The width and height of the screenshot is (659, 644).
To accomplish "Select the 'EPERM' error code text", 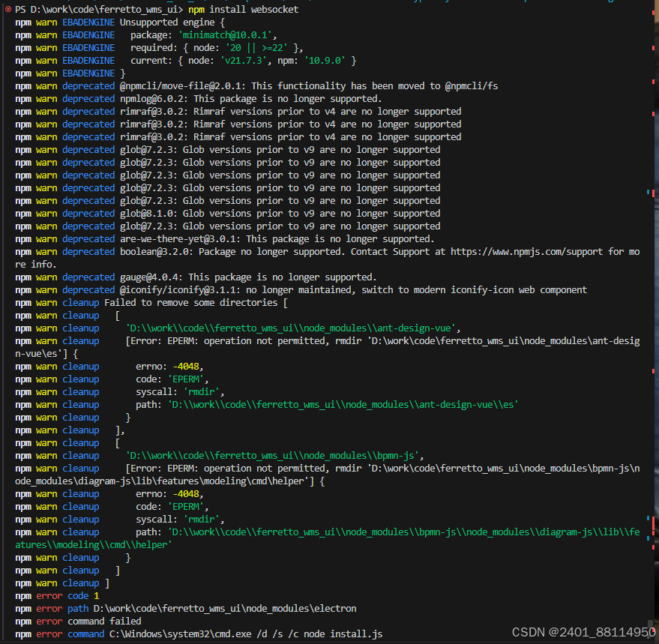I will tap(187, 379).
